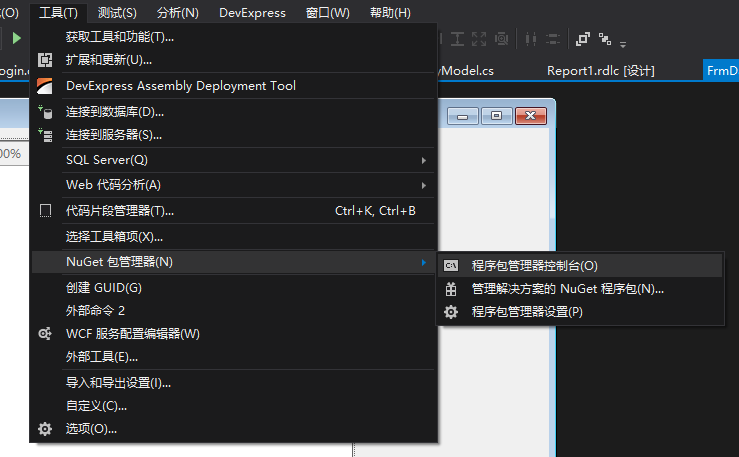
Task: Open the 分析(N) menu
Action: [178, 13]
